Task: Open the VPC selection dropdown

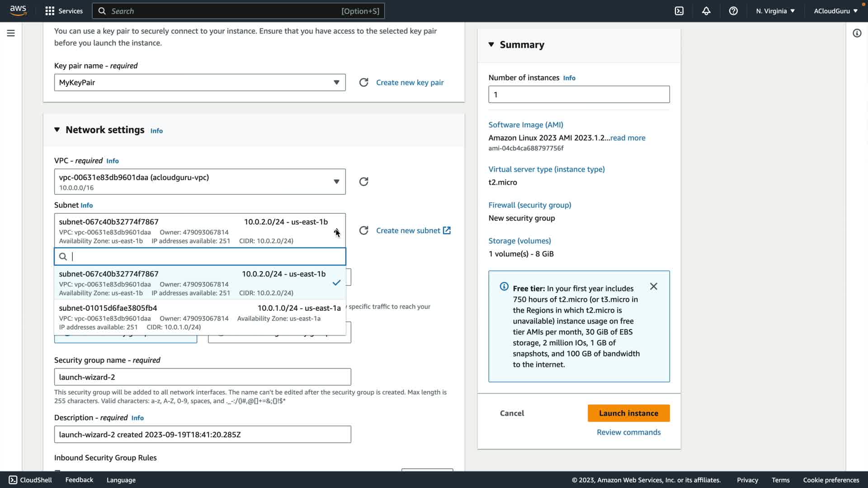Action: click(200, 182)
